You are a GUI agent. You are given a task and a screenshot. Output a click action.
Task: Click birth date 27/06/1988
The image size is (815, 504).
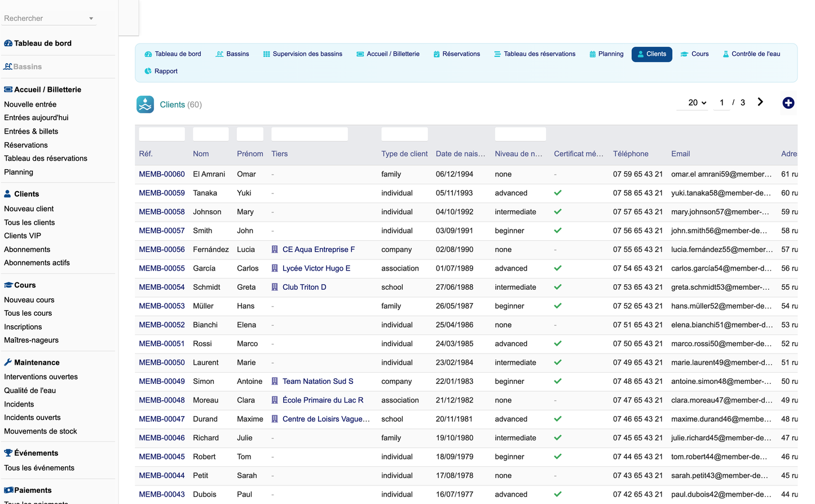455,287
